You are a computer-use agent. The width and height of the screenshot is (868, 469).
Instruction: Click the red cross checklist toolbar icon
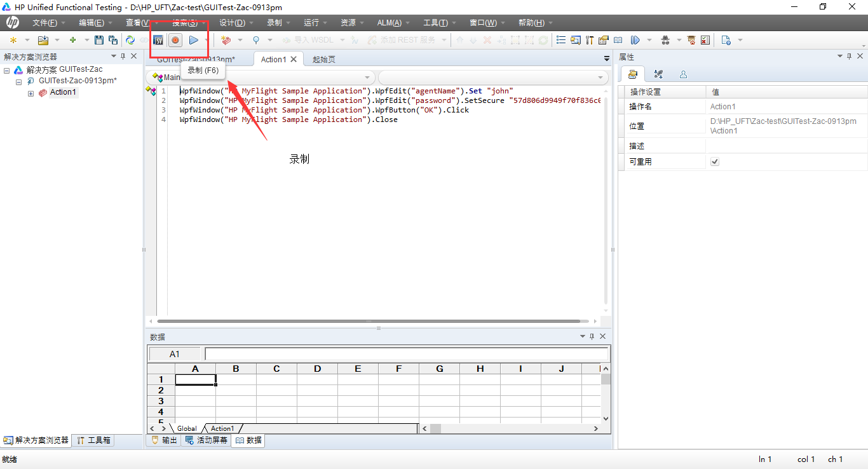(x=705, y=40)
